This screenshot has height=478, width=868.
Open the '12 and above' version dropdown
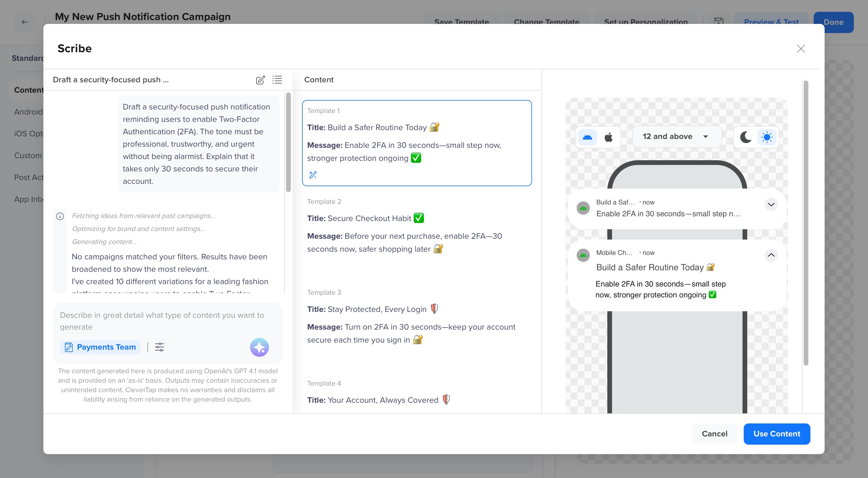[x=677, y=136]
